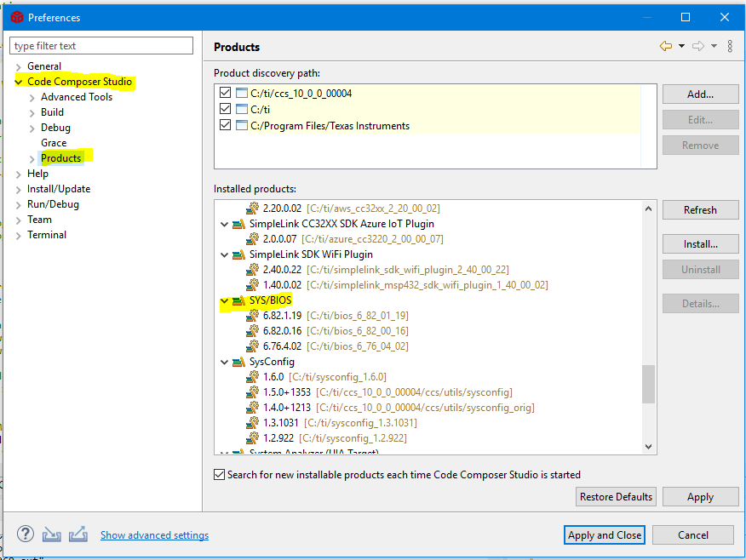This screenshot has height=560, width=746.
Task: Click the installed products scrollbar thumb
Action: tap(648, 384)
